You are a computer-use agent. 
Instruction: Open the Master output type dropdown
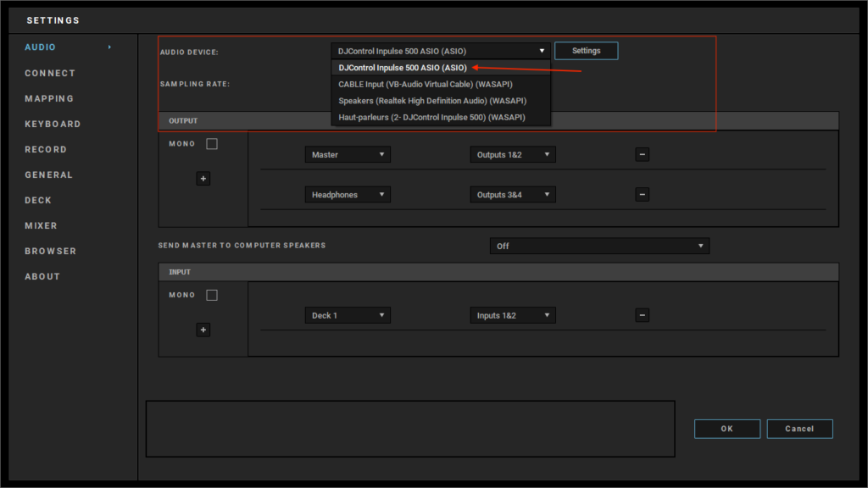(x=348, y=155)
